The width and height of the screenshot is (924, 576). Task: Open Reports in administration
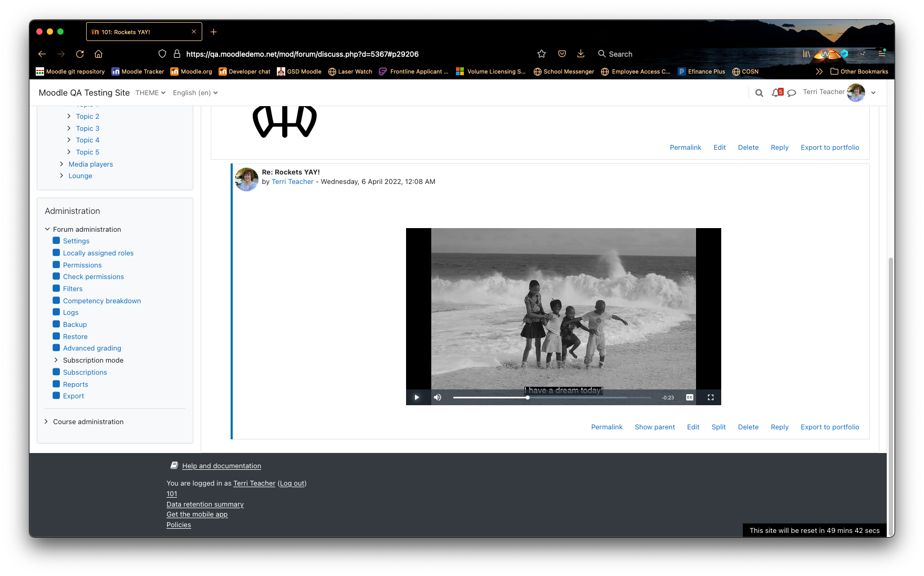(x=75, y=384)
